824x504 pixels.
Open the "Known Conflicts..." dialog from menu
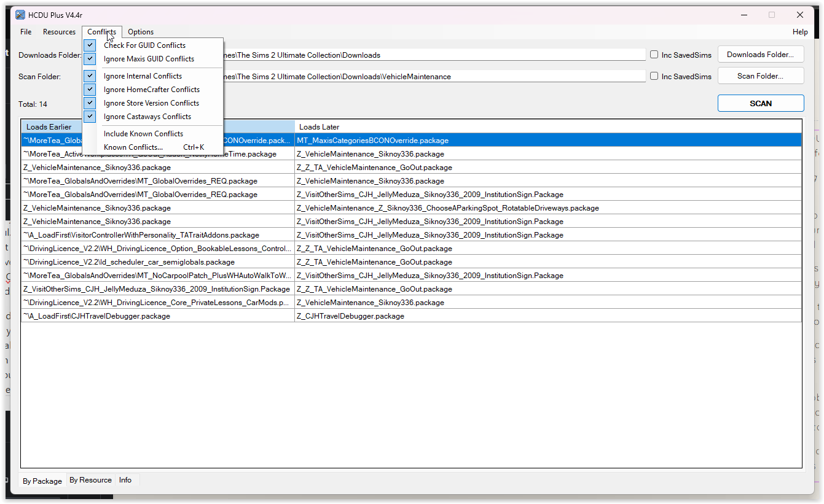[x=133, y=147]
